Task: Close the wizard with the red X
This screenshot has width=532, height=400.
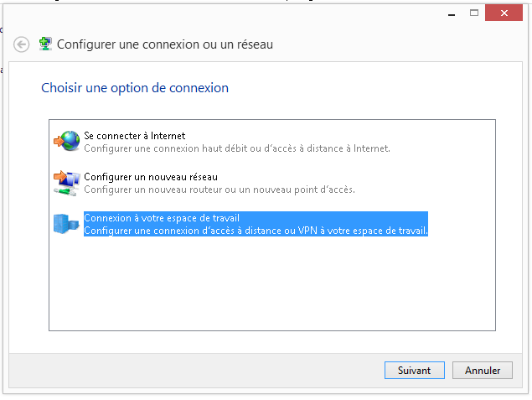Action: click(x=504, y=13)
